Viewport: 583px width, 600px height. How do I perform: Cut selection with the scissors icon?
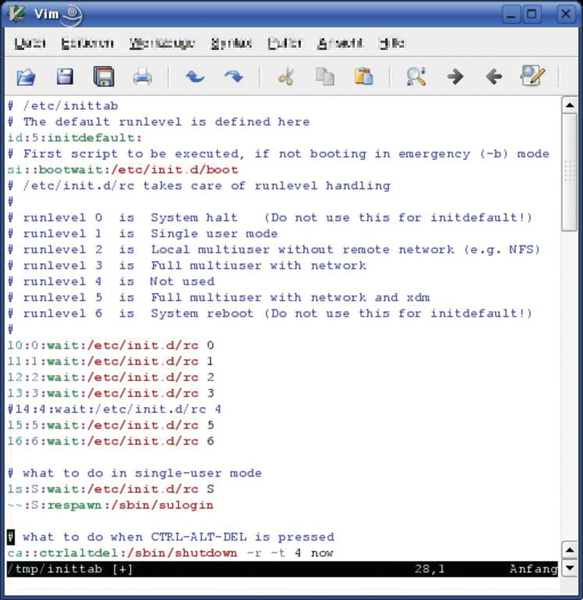coord(286,77)
